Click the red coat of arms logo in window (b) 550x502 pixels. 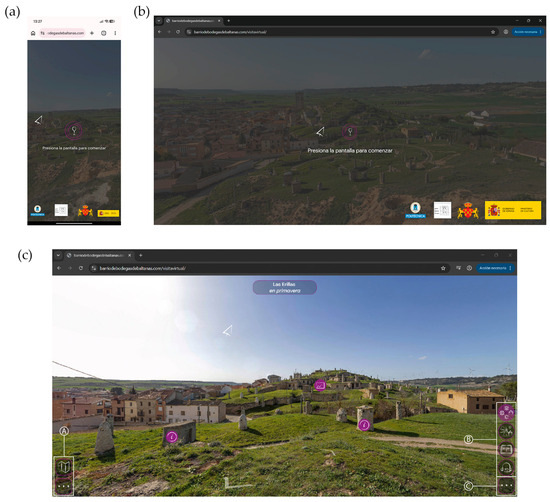click(468, 210)
